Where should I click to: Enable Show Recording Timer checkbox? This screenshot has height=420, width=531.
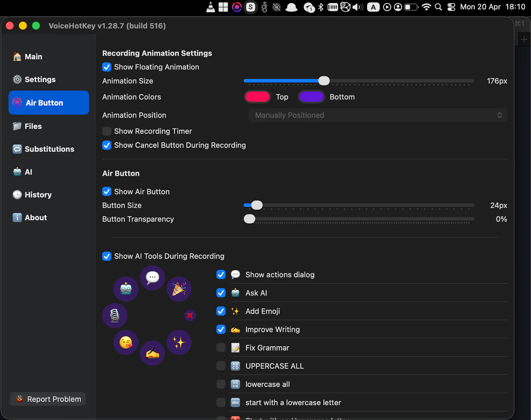pos(107,131)
